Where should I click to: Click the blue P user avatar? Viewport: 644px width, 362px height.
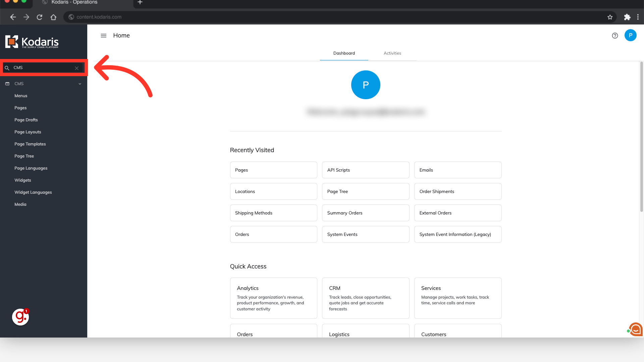click(x=630, y=35)
